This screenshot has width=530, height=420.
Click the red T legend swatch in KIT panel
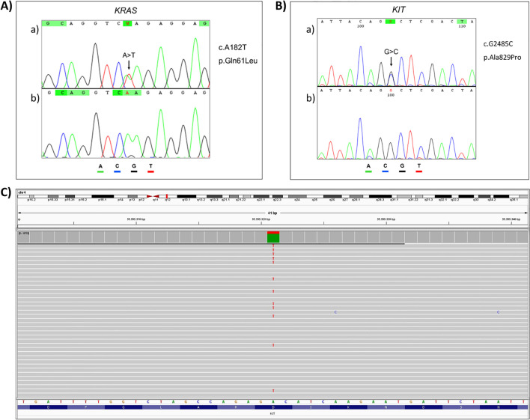click(x=418, y=171)
